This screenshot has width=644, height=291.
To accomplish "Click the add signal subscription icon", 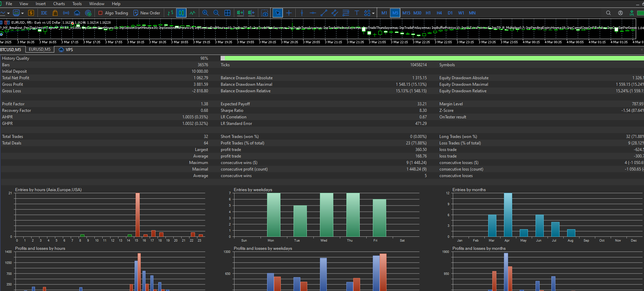I will tap(88, 13).
